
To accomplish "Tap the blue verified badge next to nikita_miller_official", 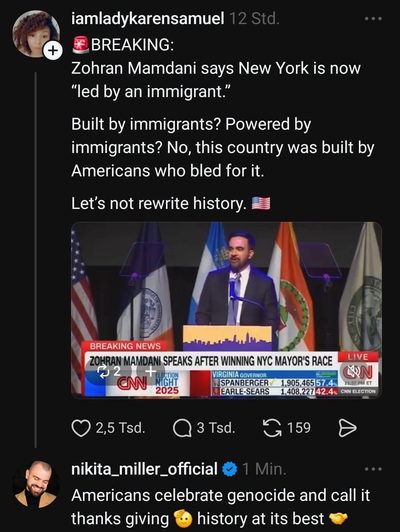I will click(230, 469).
